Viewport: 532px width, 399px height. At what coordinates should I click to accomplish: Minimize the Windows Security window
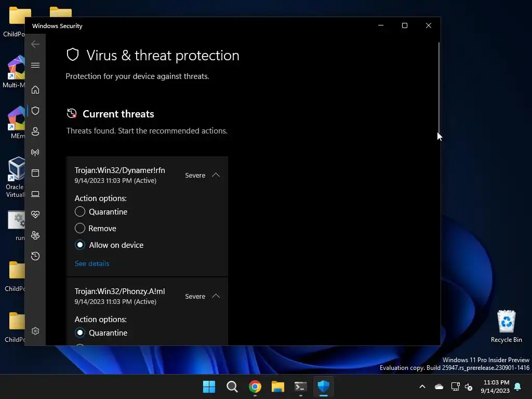click(x=381, y=25)
